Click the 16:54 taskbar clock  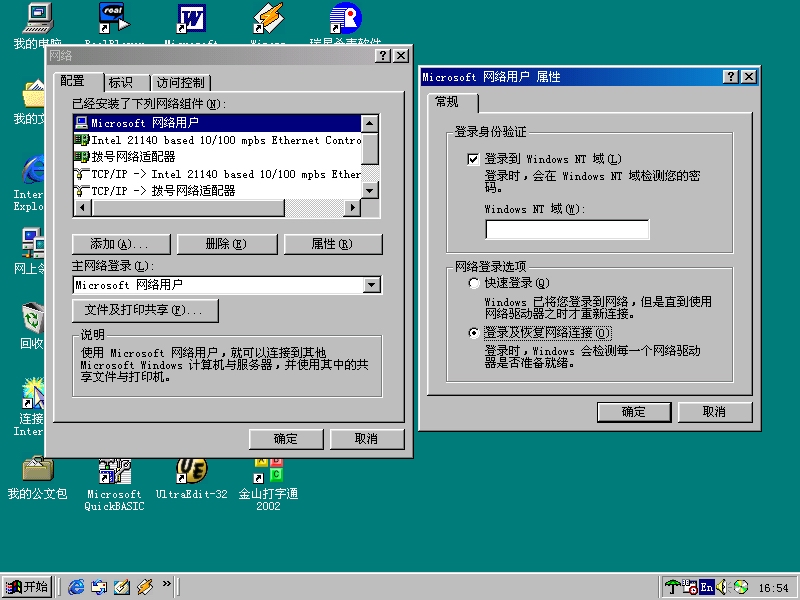click(x=773, y=588)
